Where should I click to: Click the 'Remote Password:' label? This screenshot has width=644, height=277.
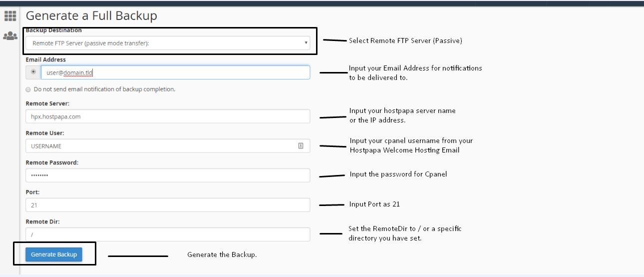(52, 162)
